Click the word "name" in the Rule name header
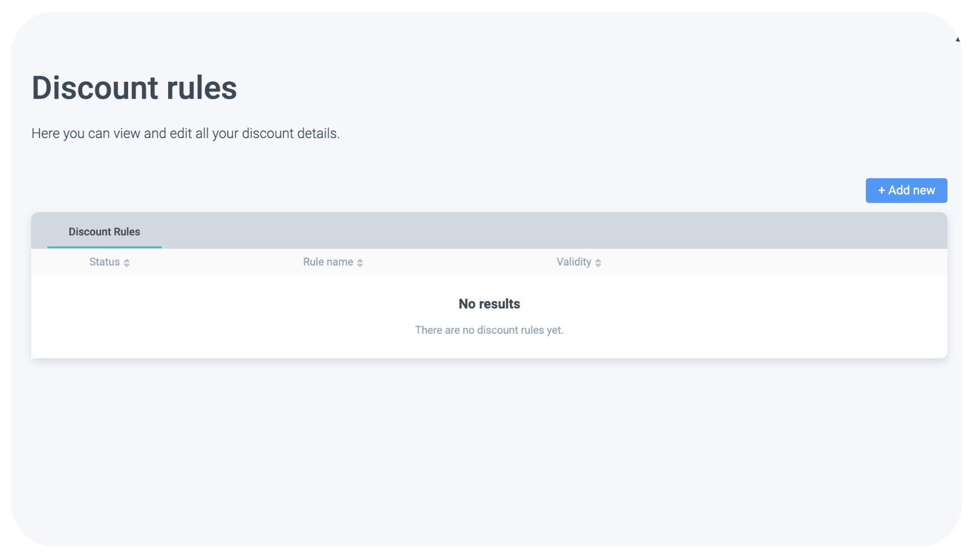Screen dimensions: 974x560 [340, 262]
